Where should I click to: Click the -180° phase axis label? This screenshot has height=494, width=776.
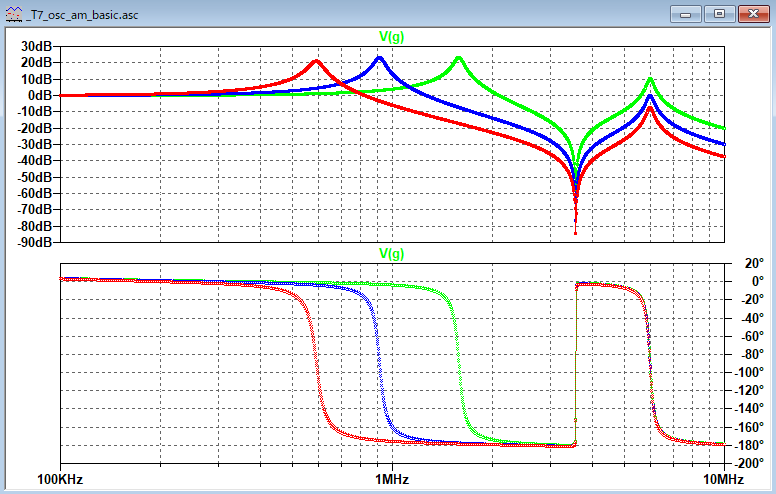(x=749, y=445)
